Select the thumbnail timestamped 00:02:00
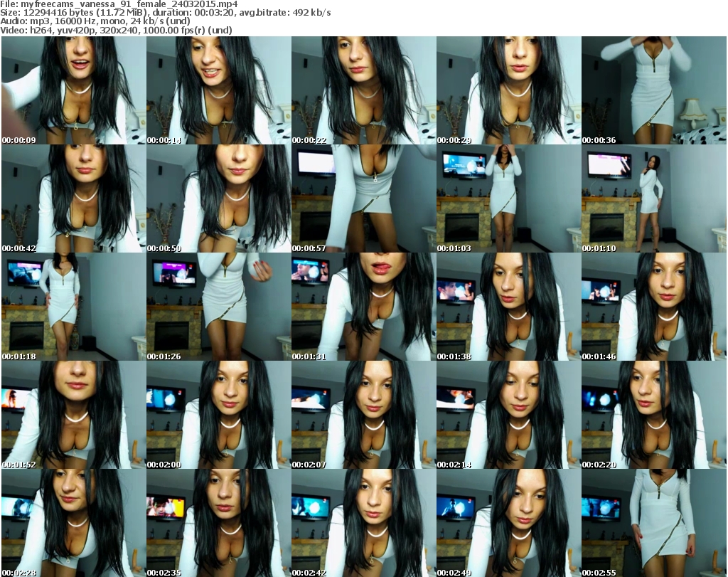This screenshot has height=577, width=728. click(x=219, y=415)
